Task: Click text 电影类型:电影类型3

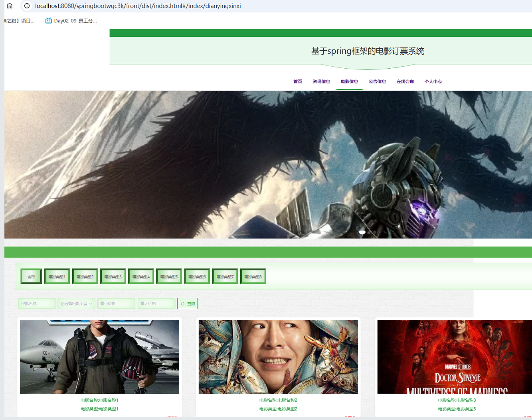Action: coord(457,409)
